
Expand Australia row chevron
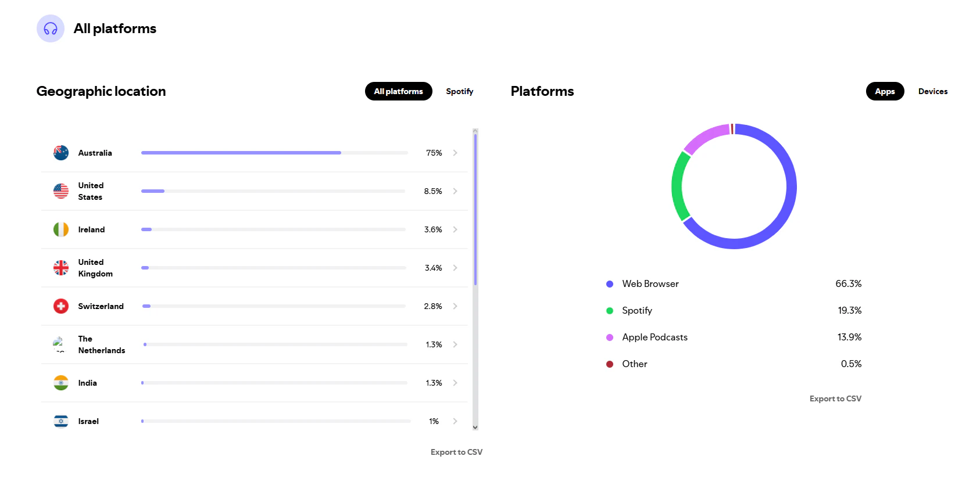tap(455, 153)
